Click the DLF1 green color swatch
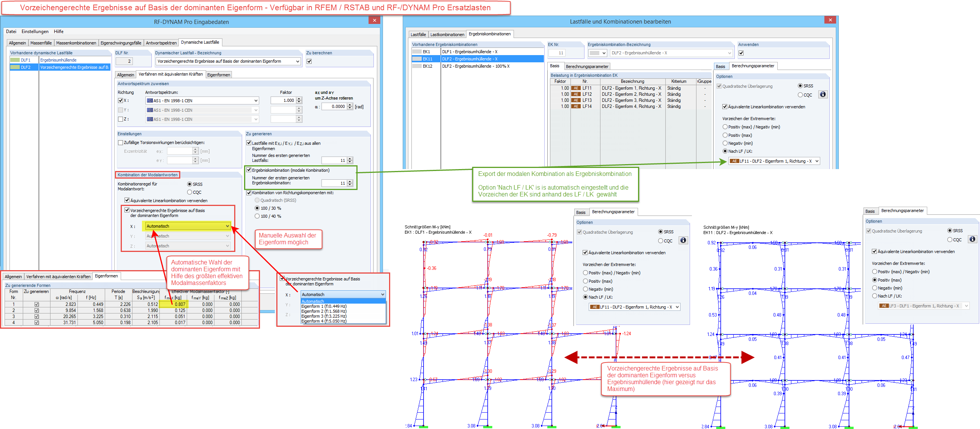This screenshot has width=980, height=429. [x=15, y=60]
